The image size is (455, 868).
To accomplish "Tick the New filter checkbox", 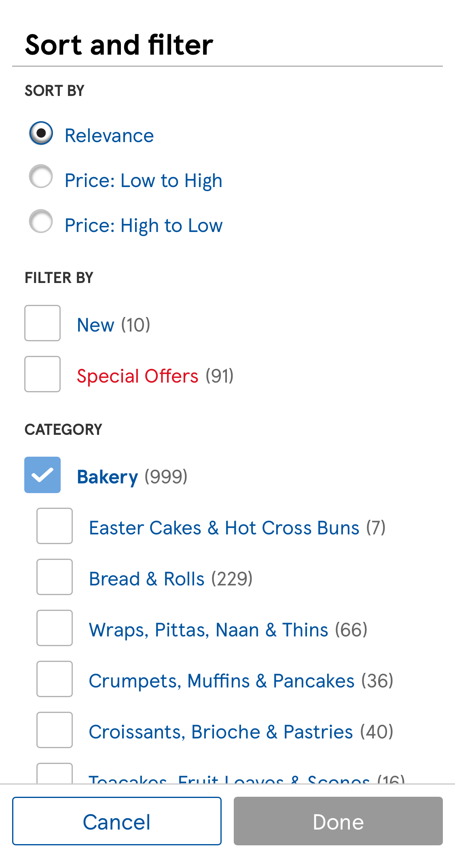I will click(x=42, y=323).
